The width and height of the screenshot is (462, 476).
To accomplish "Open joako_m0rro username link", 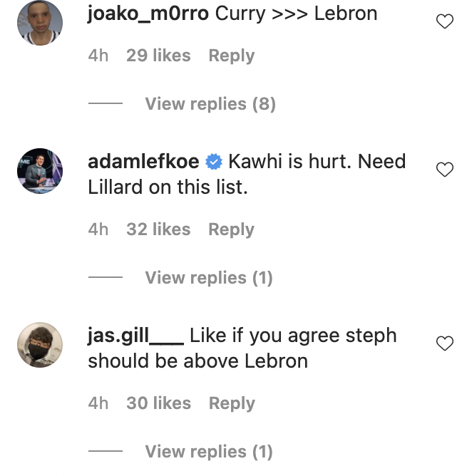I will point(148,14).
